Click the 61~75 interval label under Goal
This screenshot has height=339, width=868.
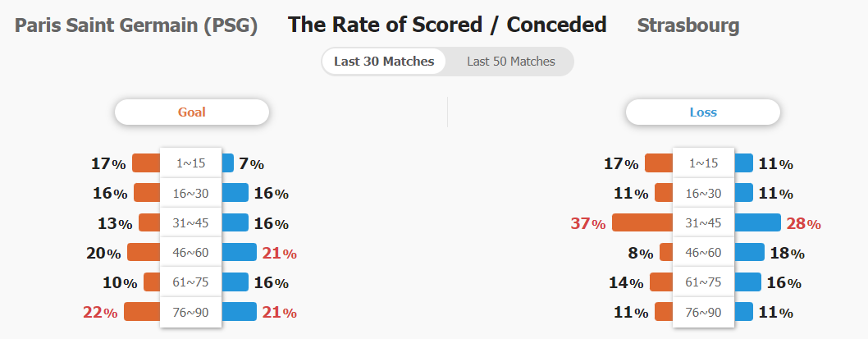[191, 282]
